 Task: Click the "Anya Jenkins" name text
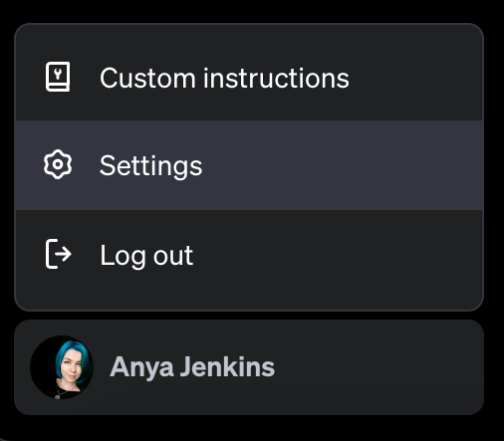(x=192, y=367)
